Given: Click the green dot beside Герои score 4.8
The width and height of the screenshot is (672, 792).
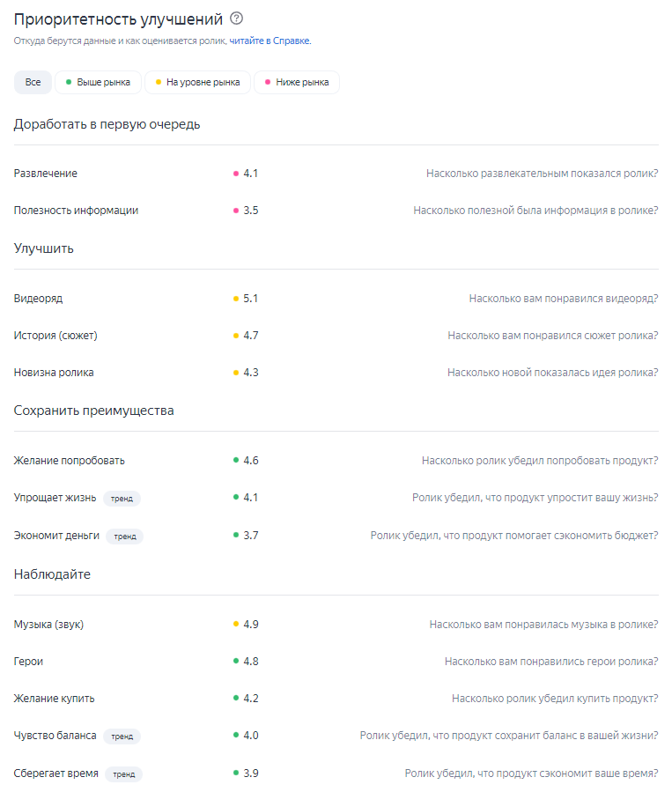Looking at the screenshot, I should (x=236, y=661).
